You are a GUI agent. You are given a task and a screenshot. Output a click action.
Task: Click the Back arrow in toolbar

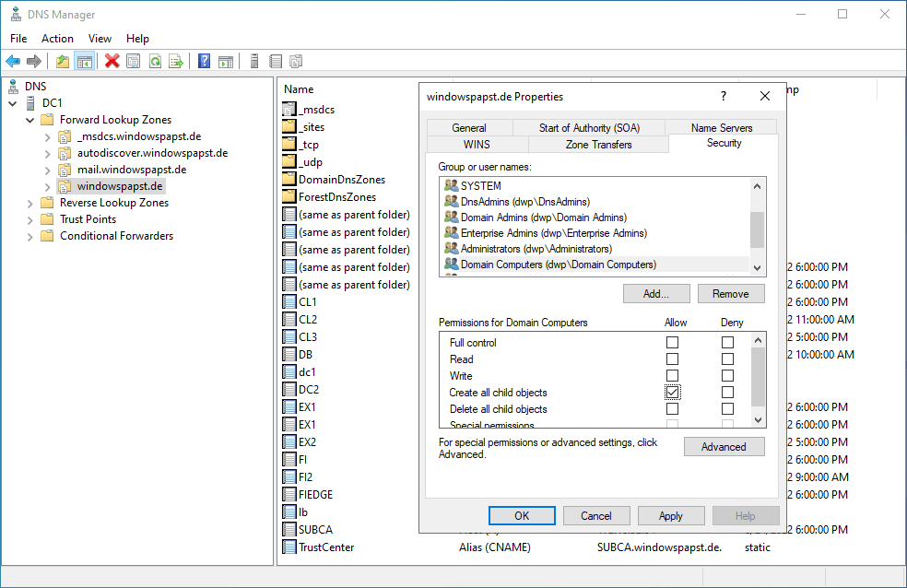click(13, 62)
